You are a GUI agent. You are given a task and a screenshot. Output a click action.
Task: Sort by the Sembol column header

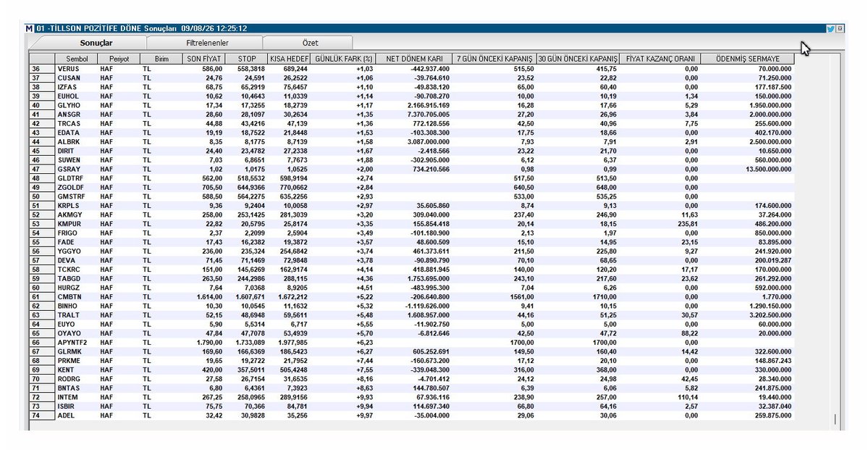(x=77, y=59)
